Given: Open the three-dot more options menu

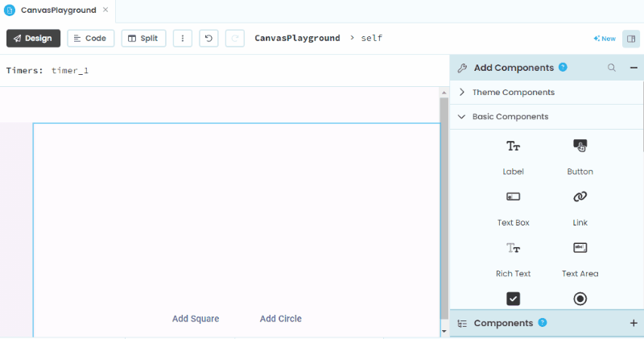Looking at the screenshot, I should pyautogui.click(x=183, y=39).
